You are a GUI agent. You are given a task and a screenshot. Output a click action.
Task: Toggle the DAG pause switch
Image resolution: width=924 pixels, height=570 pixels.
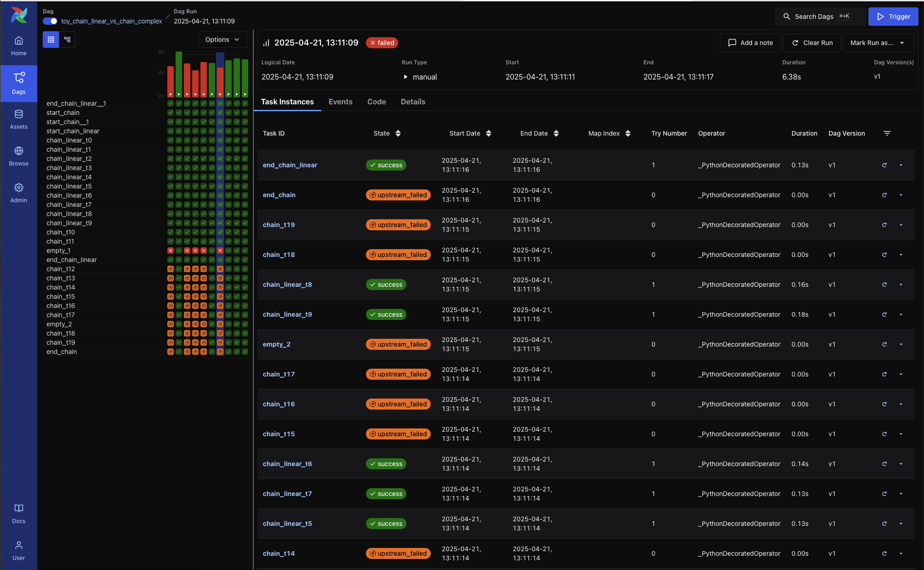[x=50, y=21]
